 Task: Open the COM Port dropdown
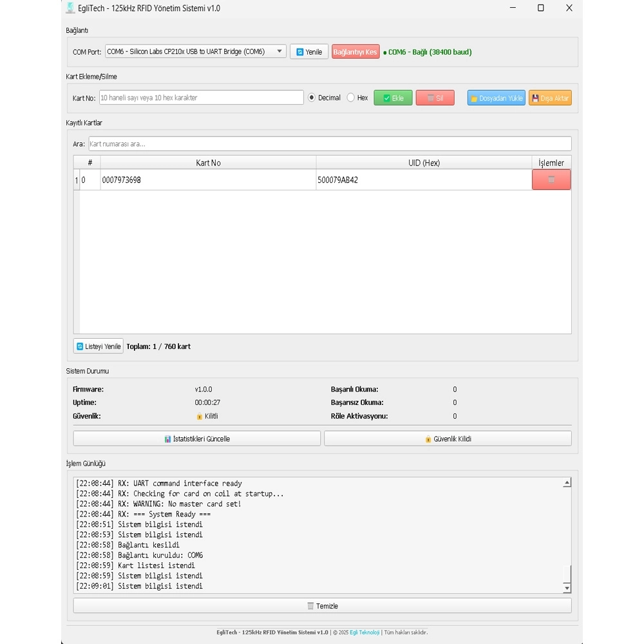[x=196, y=52]
